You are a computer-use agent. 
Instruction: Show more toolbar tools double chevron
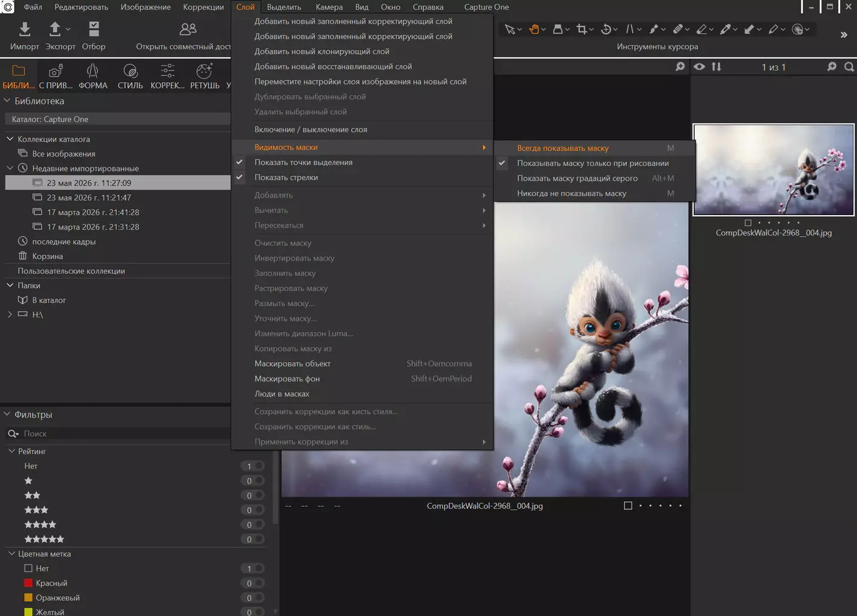[x=844, y=35]
